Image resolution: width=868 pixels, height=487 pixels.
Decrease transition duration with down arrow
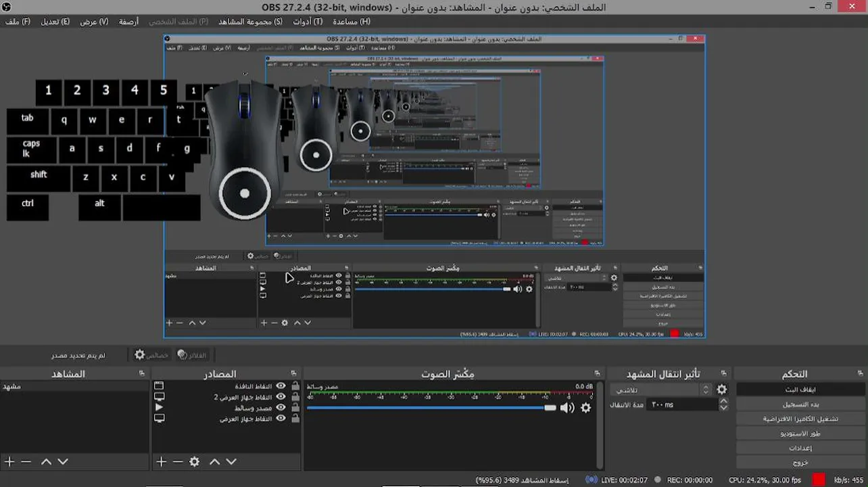click(724, 408)
